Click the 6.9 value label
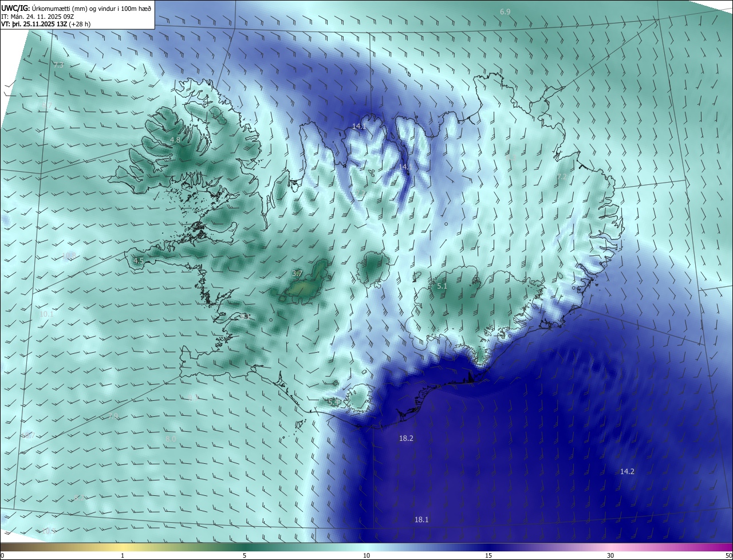The width and height of the screenshot is (733, 560). coord(505,11)
